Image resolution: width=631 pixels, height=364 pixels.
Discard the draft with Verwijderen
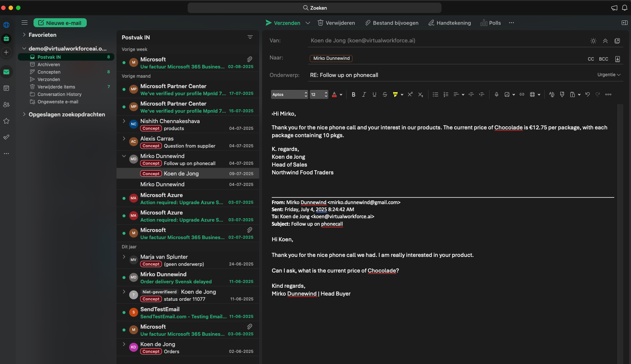tap(336, 23)
